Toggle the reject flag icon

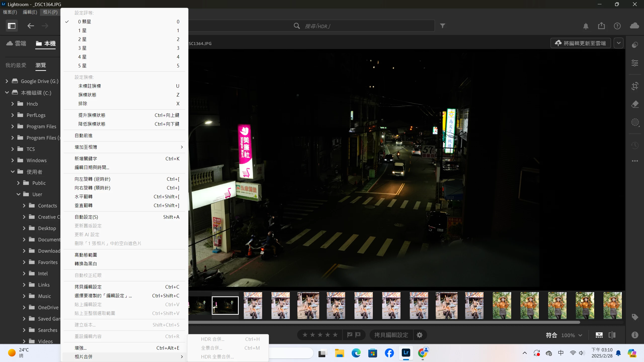click(358, 335)
